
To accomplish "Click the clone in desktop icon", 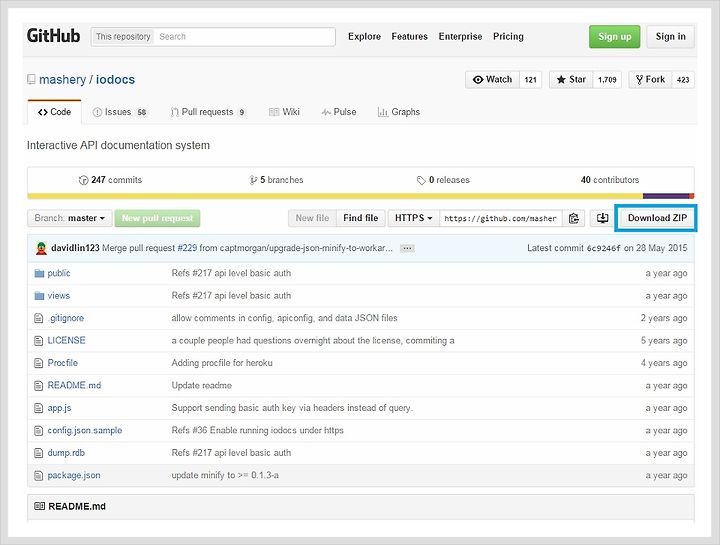I will (x=602, y=218).
